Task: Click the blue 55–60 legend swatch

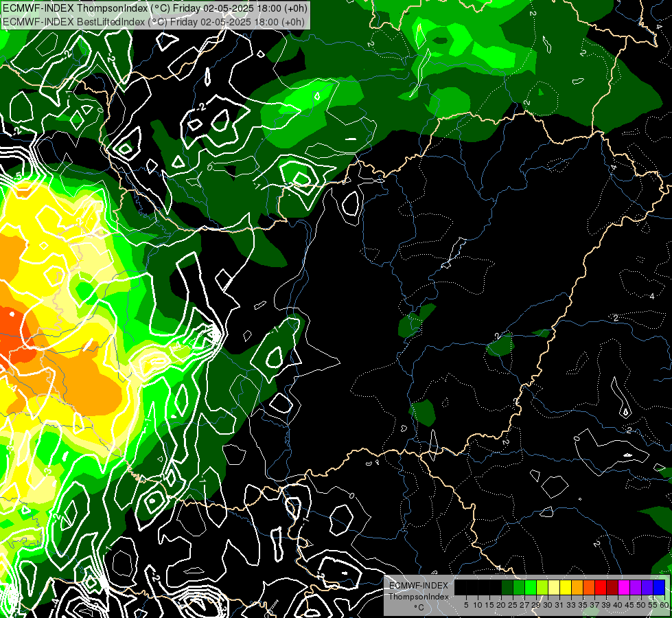Action: [659, 587]
